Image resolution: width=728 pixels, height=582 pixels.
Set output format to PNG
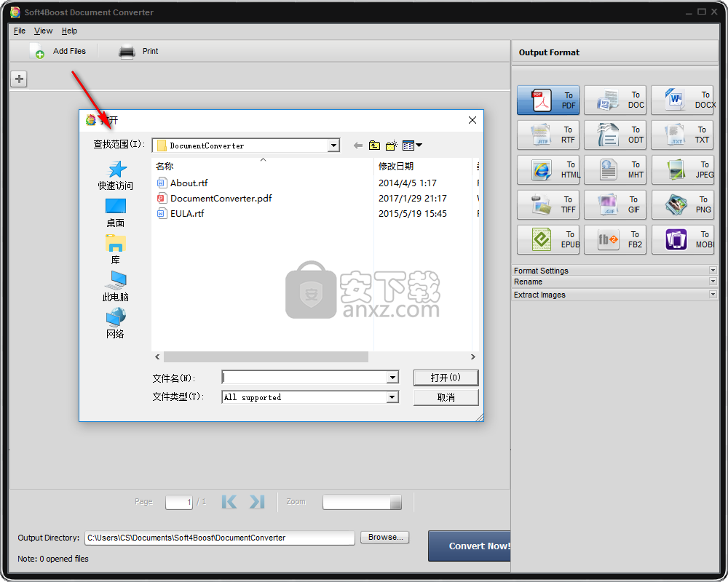(x=683, y=204)
